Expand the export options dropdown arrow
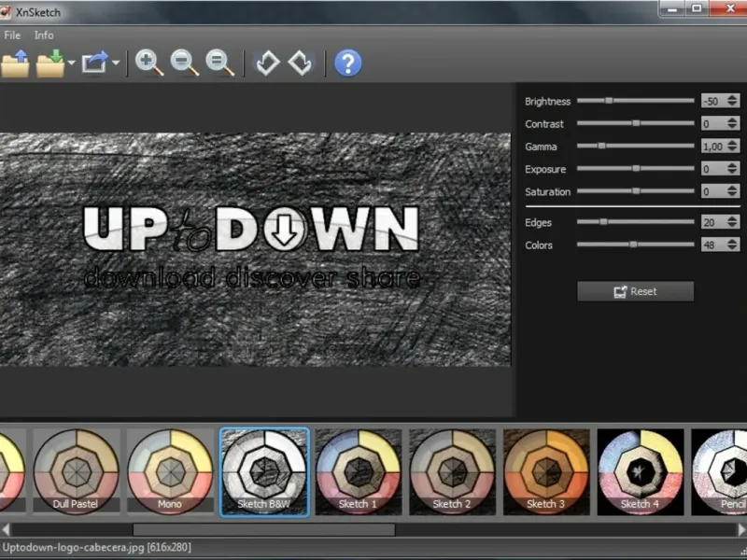 coord(115,63)
